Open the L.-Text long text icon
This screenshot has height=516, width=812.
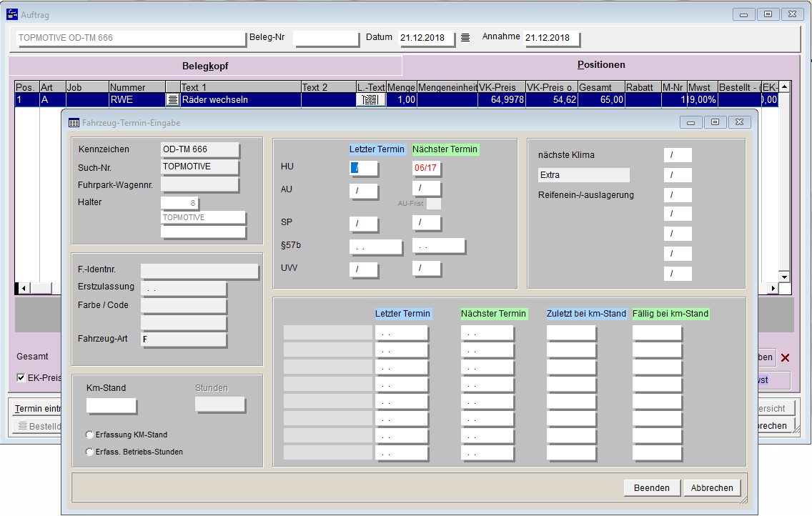pyautogui.click(x=370, y=100)
